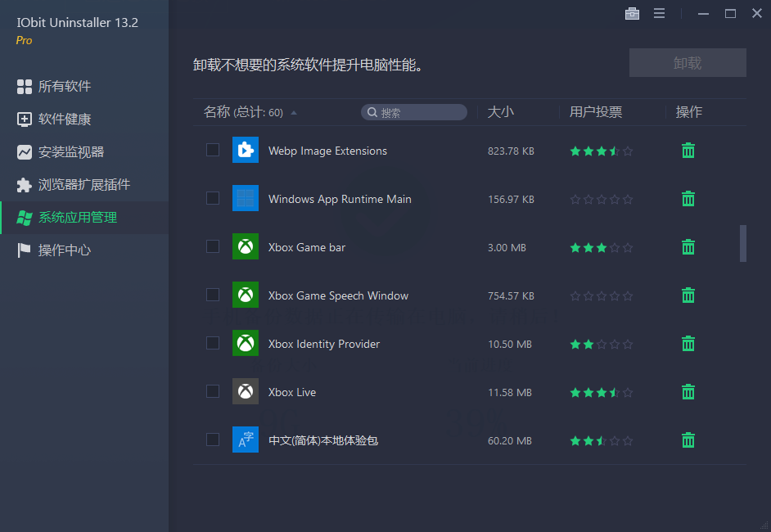
Task: Select the Xbox Game Speech Window name
Action: click(338, 295)
